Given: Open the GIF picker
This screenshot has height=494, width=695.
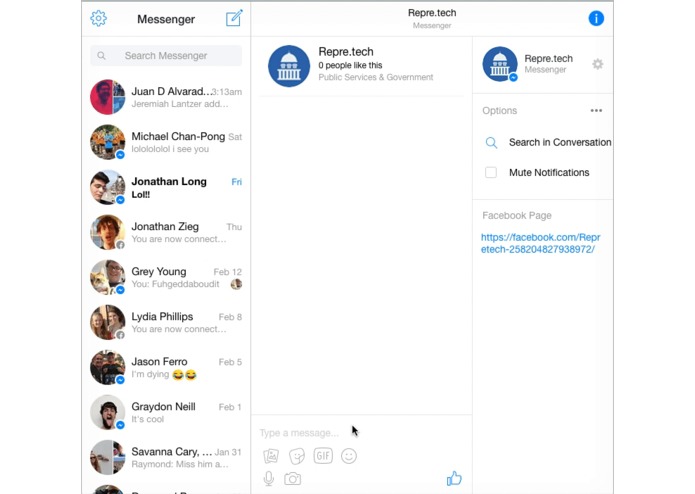Looking at the screenshot, I should [323, 455].
